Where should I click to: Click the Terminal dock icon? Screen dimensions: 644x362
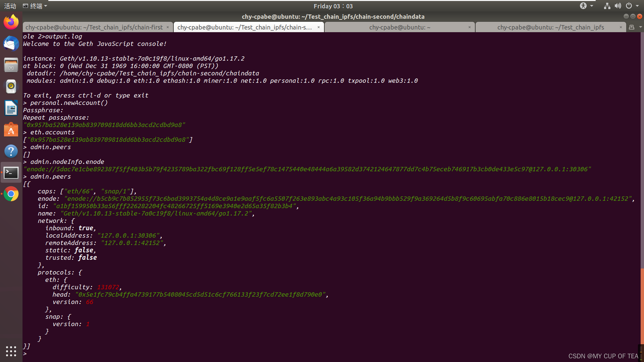[x=11, y=173]
